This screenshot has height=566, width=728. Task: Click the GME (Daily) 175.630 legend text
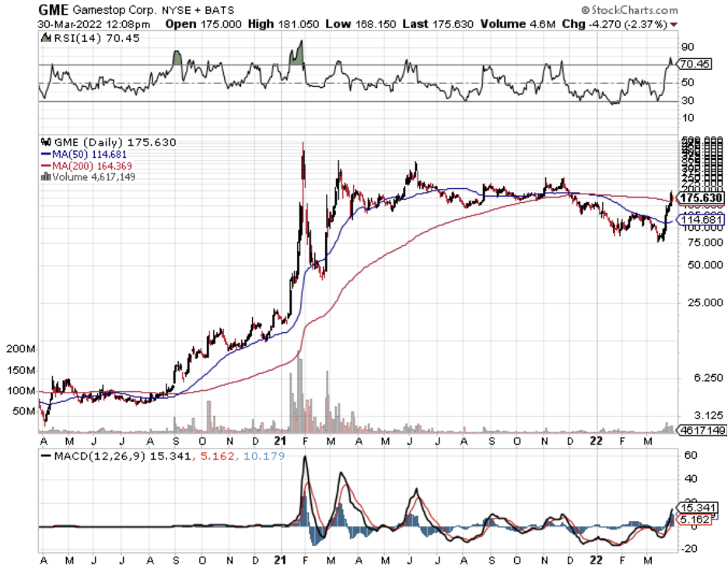click(x=115, y=142)
